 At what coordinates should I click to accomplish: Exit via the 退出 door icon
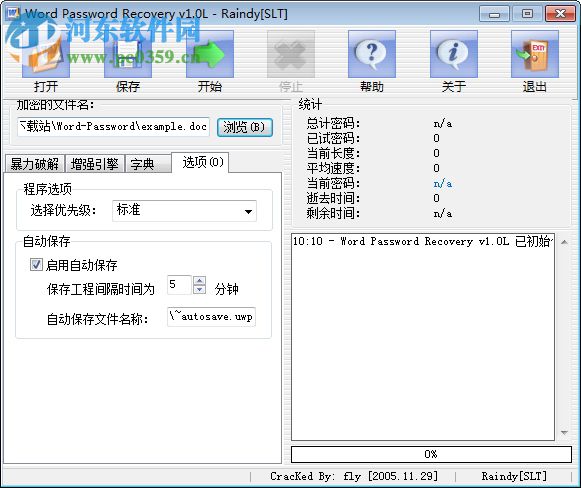tap(535, 54)
